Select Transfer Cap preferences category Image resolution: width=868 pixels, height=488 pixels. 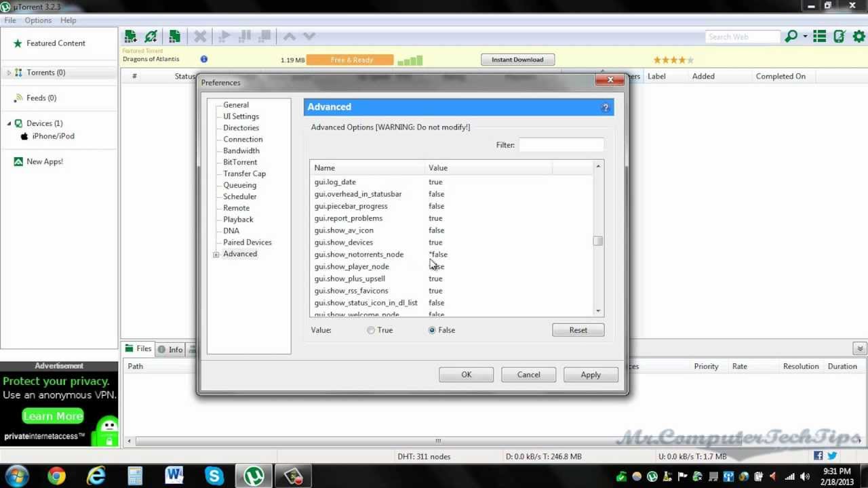pos(244,174)
